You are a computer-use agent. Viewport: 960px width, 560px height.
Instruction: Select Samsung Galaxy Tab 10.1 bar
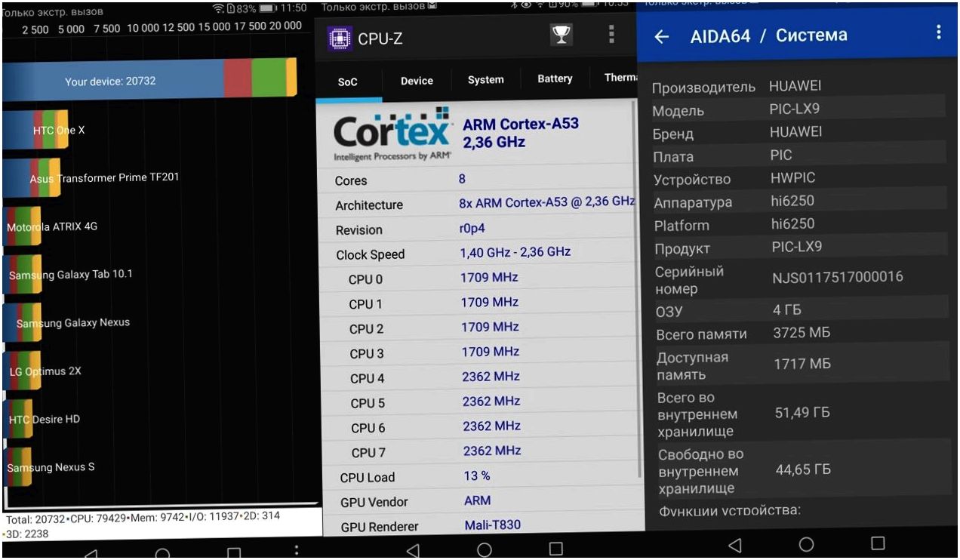click(22, 275)
